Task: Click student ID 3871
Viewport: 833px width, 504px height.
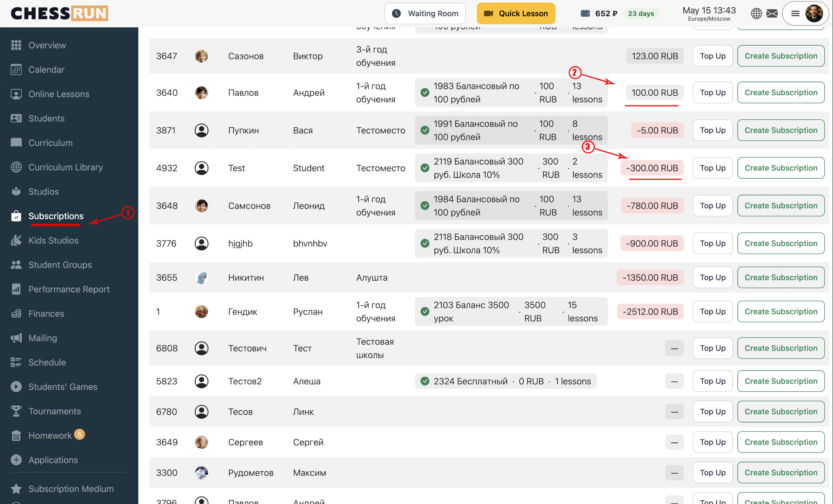Action: [166, 130]
